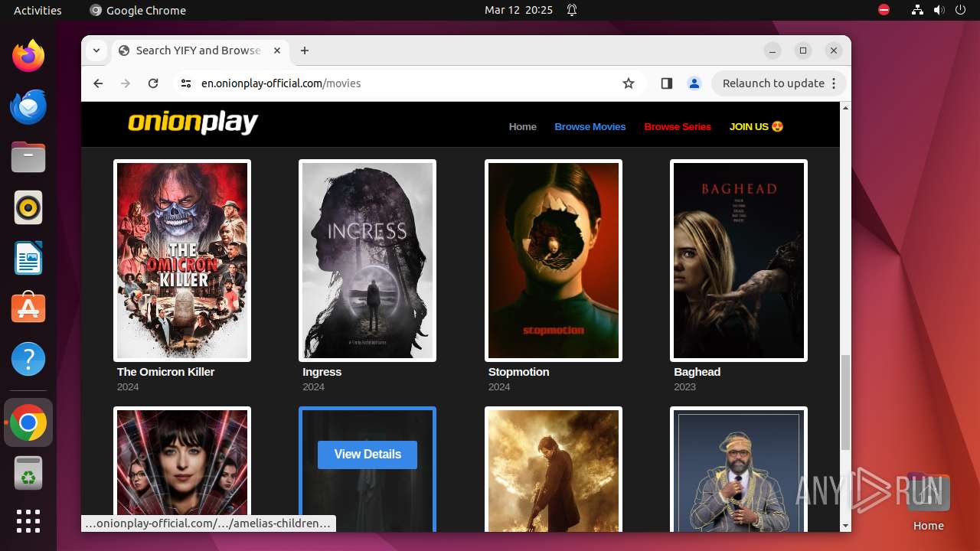980x551 pixels.
Task: Click Relaunch to update button
Action: tap(773, 83)
